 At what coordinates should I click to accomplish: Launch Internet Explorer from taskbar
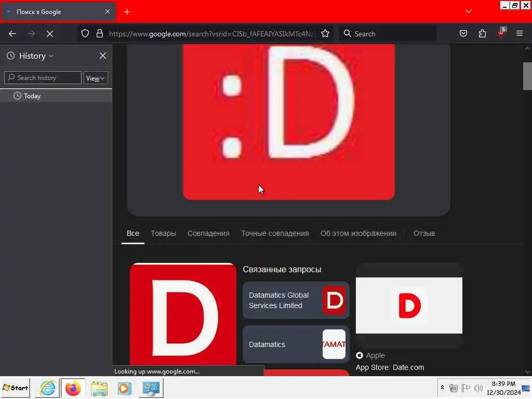tap(47, 388)
